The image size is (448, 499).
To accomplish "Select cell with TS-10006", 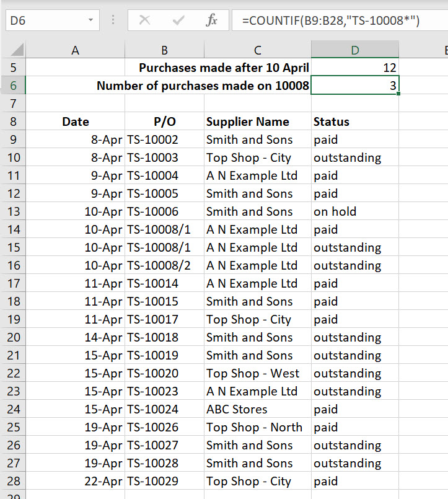I will [164, 211].
